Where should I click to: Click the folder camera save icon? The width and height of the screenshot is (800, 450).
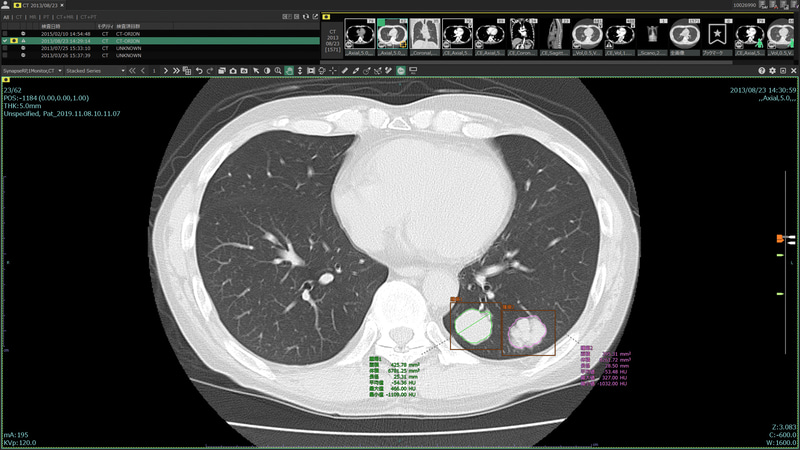[244, 70]
